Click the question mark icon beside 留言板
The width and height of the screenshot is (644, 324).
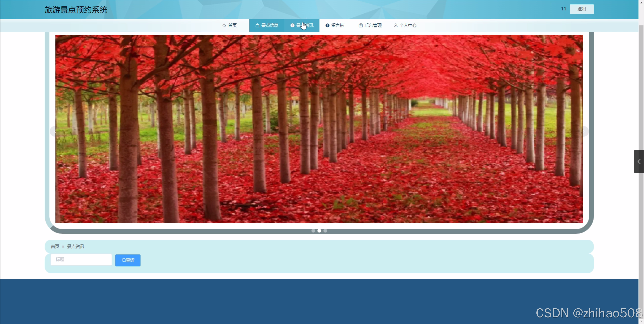coord(327,25)
